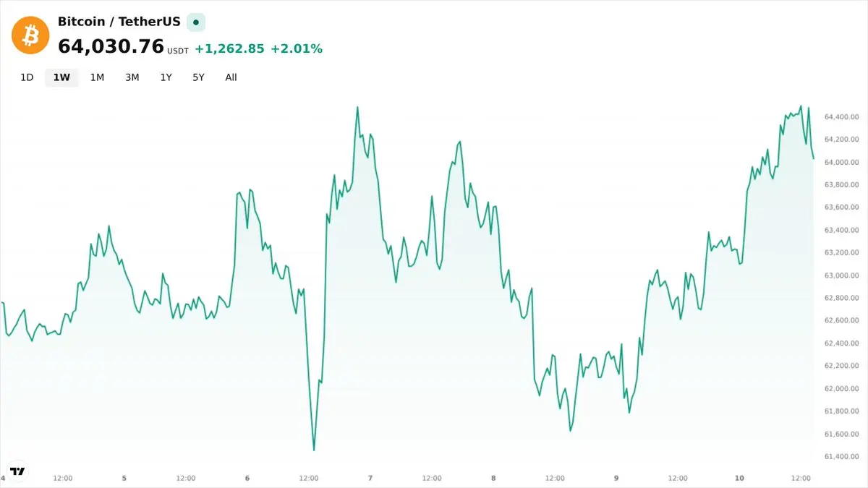This screenshot has width=868, height=488.
Task: Open the Bitcoin / TetherUS symbol title
Action: tap(119, 22)
